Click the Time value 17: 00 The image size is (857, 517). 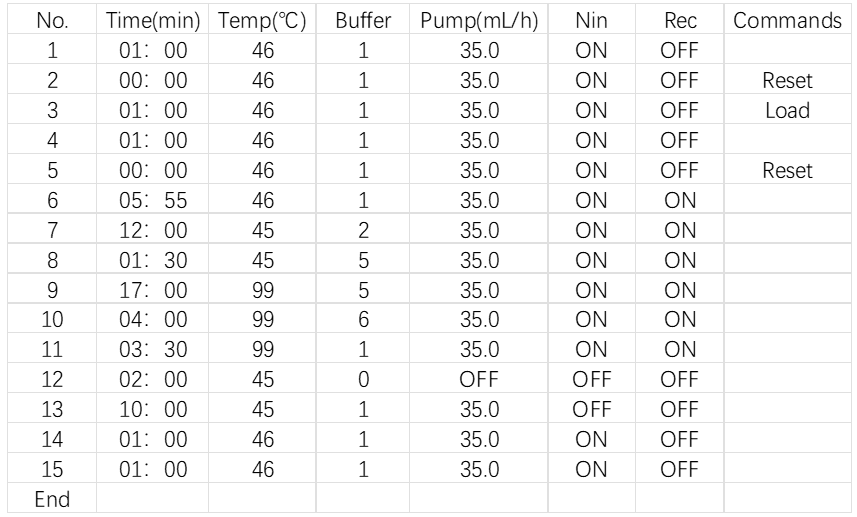click(153, 291)
